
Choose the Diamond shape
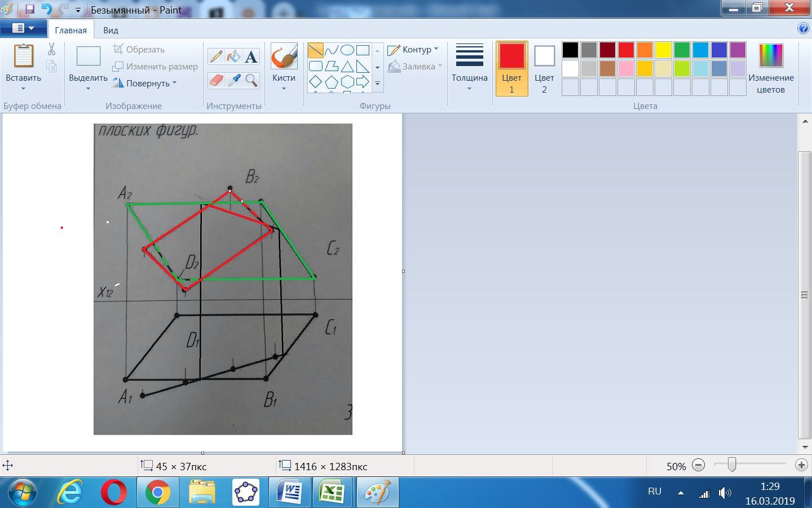tap(316, 82)
